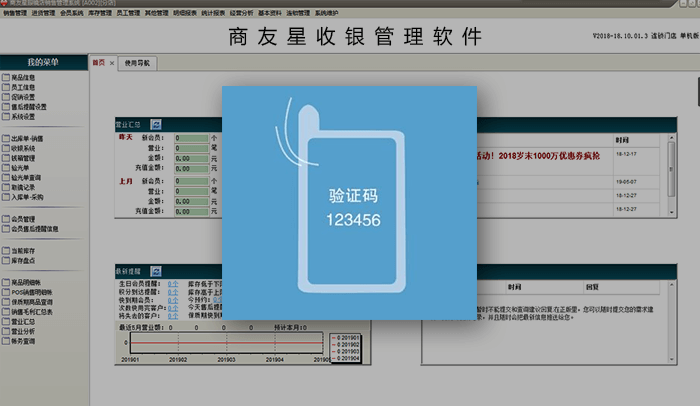The image size is (700, 406).
Task: Open 当前库存 in my menu
Action: click(x=18, y=251)
